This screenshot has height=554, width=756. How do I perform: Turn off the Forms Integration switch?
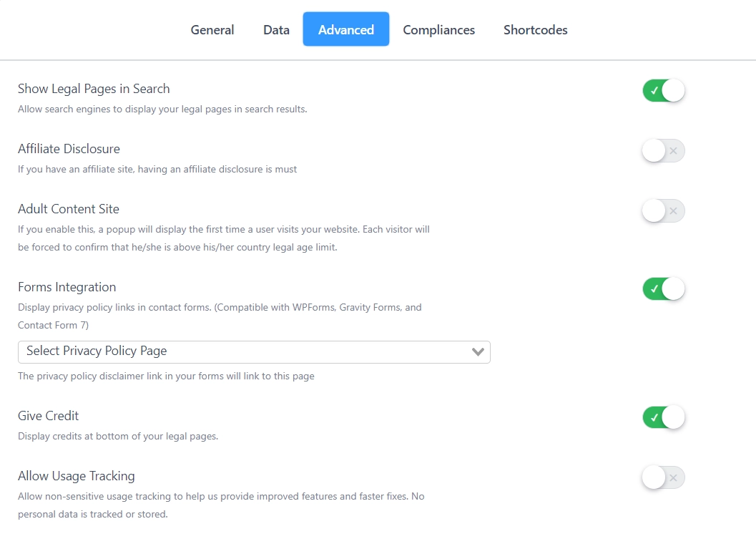click(x=663, y=289)
